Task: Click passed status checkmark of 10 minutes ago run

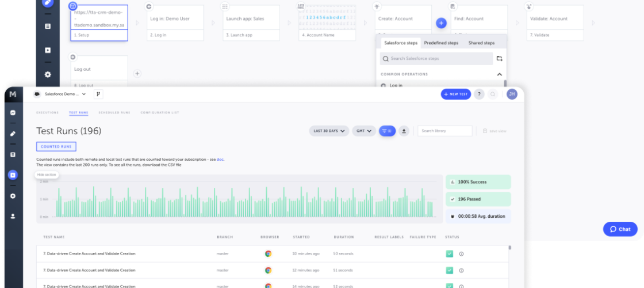Action: point(449,254)
